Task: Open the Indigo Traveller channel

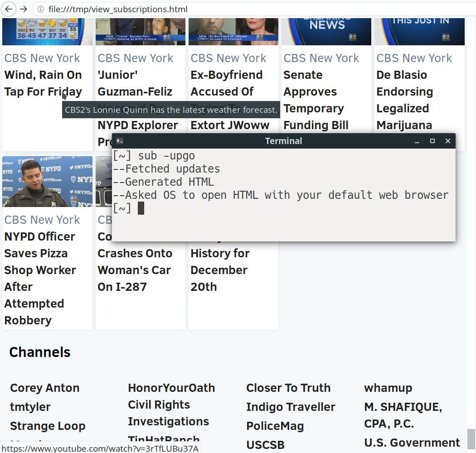Action: click(x=291, y=407)
